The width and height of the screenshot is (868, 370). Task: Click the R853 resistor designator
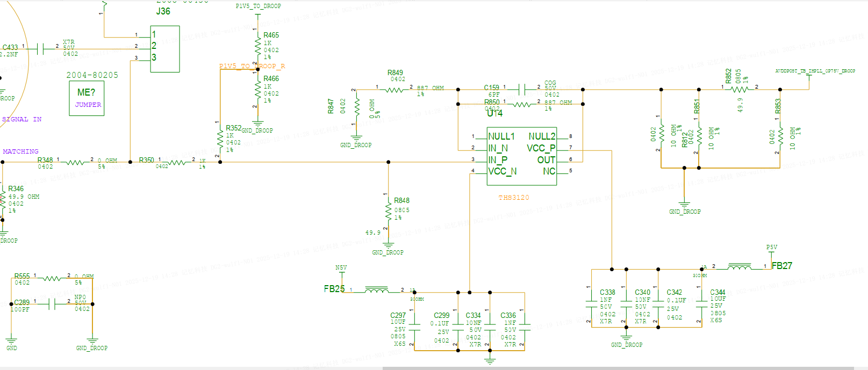[778, 106]
